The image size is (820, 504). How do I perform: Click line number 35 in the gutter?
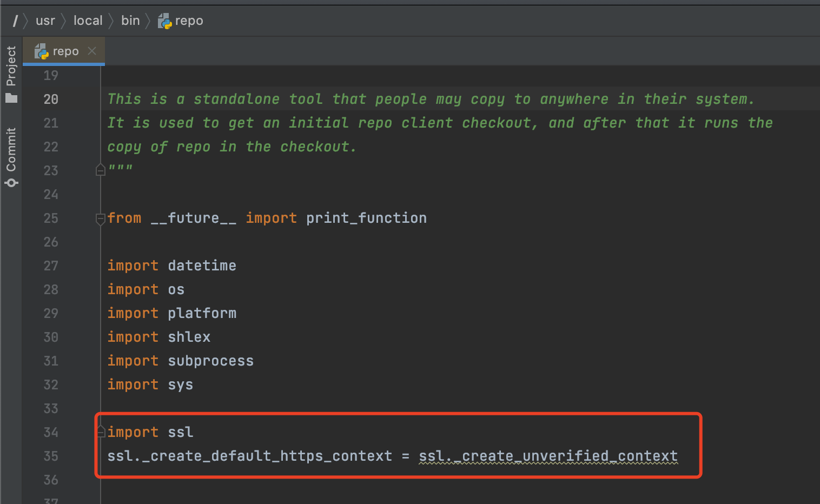(x=51, y=456)
